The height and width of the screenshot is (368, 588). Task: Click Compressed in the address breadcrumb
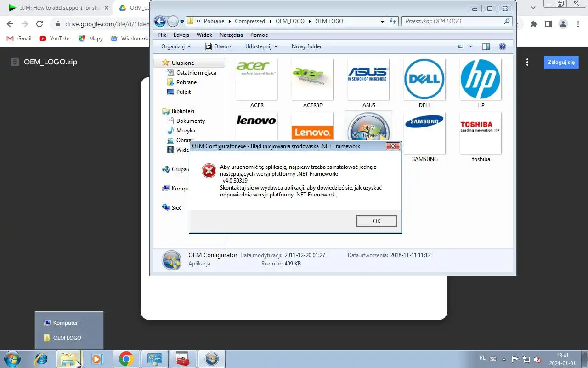tap(250, 21)
